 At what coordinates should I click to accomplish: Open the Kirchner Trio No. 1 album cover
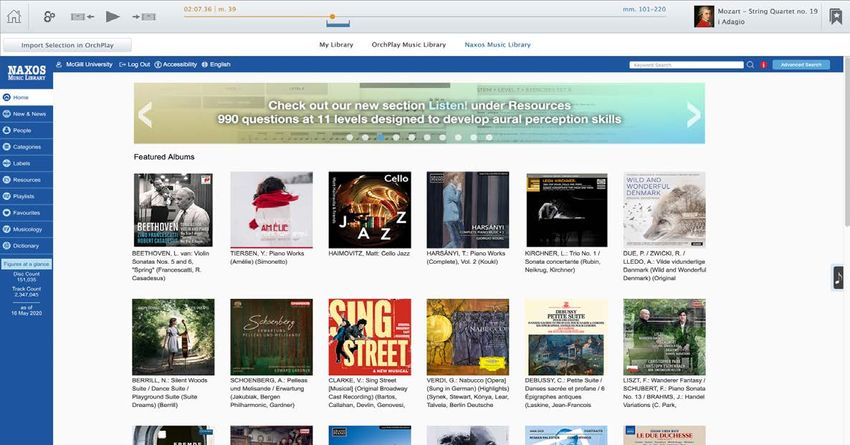tap(566, 210)
